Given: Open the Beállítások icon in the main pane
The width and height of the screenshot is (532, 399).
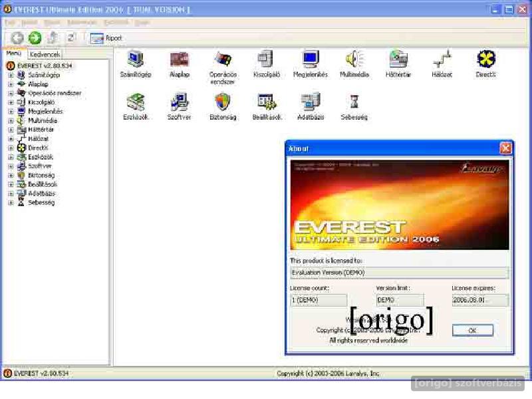Looking at the screenshot, I should pyautogui.click(x=267, y=106).
